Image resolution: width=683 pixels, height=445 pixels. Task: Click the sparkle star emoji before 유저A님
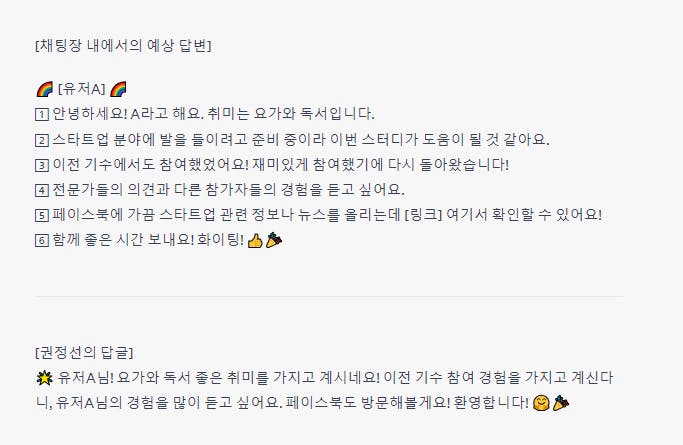point(44,378)
